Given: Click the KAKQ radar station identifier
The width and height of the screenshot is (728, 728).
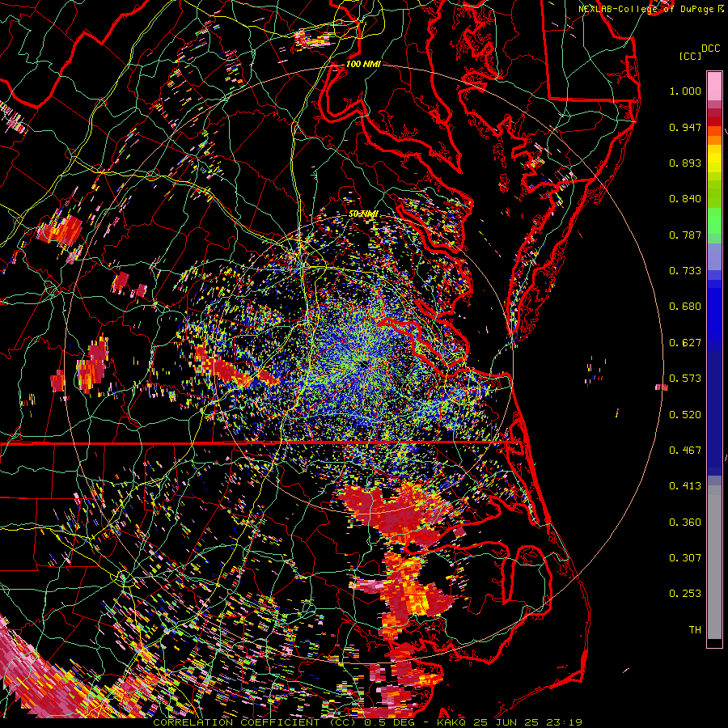Looking at the screenshot, I should (452, 722).
